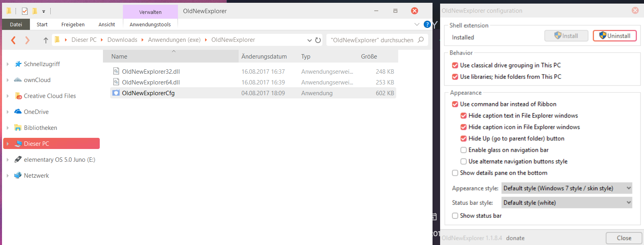Viewport: 644px width, 245px height.
Task: Enable the Show status bar checkbox
Action: pos(455,216)
